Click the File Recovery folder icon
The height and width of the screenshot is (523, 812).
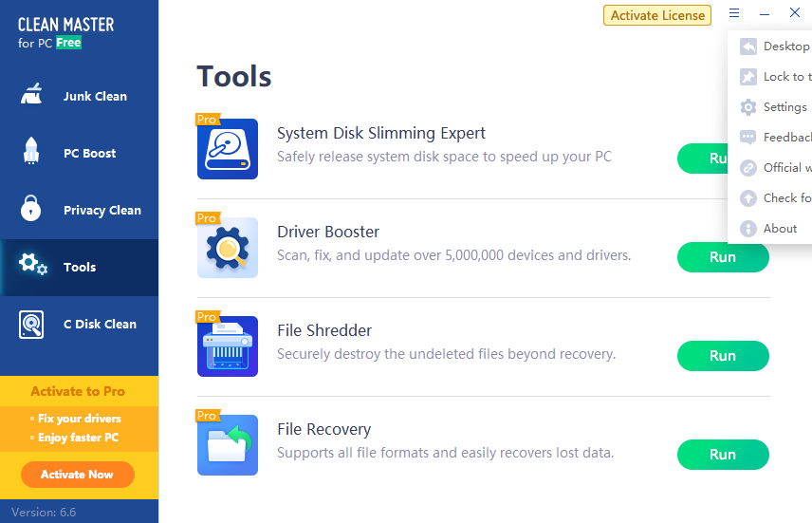228,445
